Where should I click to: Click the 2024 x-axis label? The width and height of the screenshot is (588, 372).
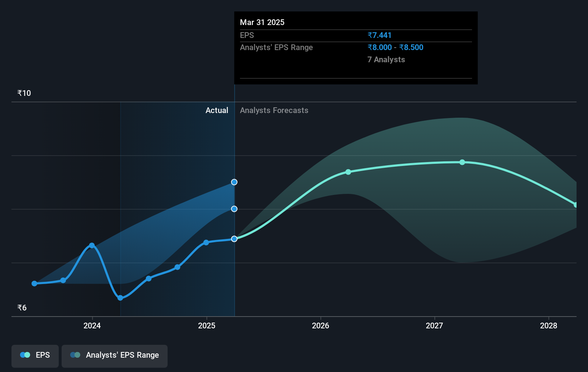click(92, 325)
